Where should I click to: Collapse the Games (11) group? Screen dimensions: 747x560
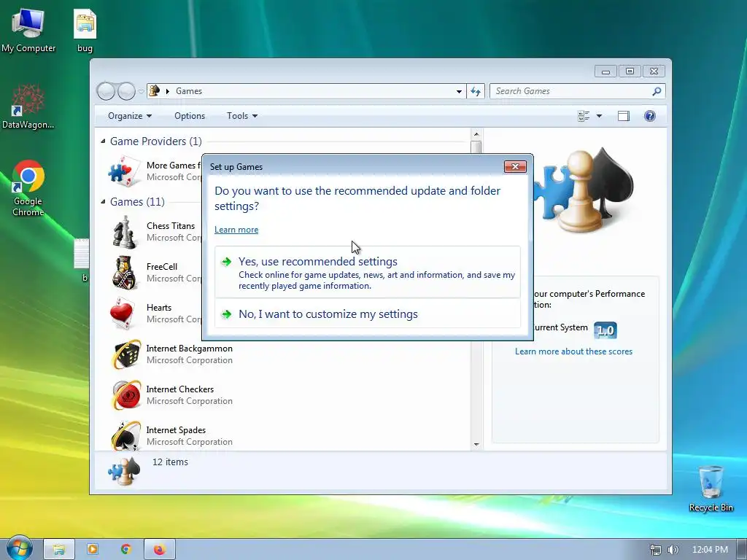pyautogui.click(x=103, y=201)
